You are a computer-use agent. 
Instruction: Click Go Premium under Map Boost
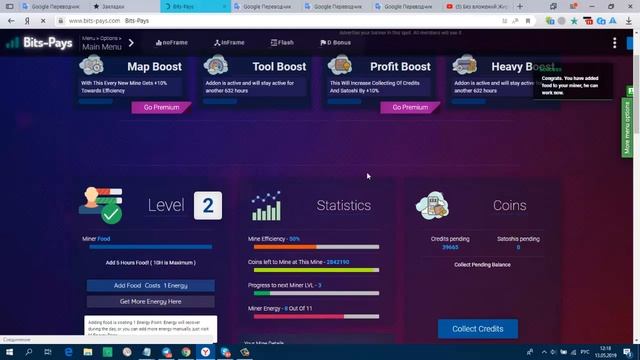coord(161,107)
